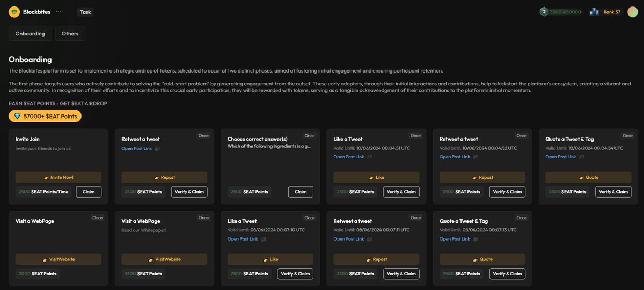The width and height of the screenshot is (644, 290).
Task: Click the 'Read our Whitepaper!' text
Action: [143, 230]
